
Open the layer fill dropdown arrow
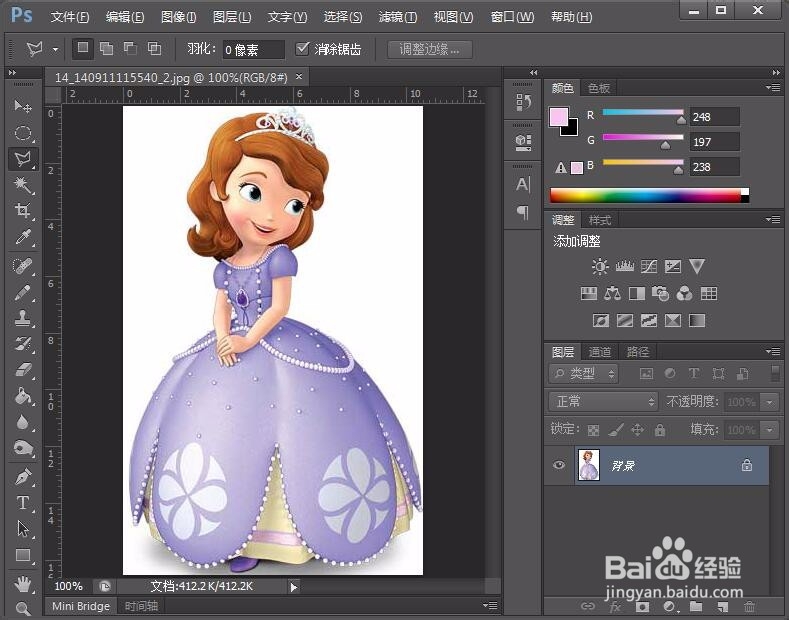pos(769,430)
